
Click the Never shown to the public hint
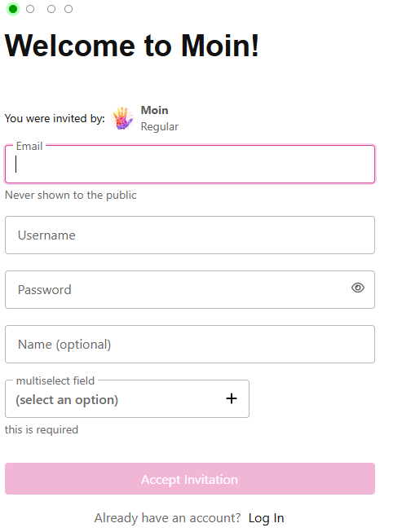pyautogui.click(x=71, y=195)
